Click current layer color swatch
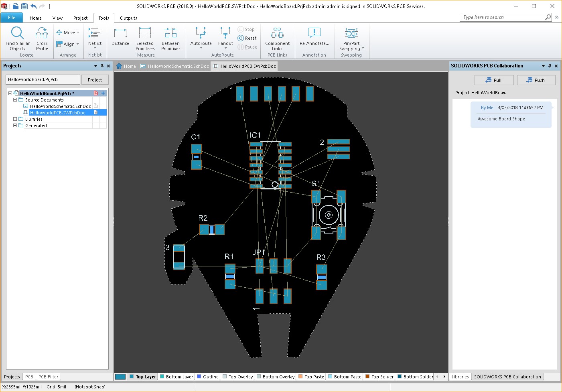Viewport: 562px width, 392px height. [x=120, y=377]
